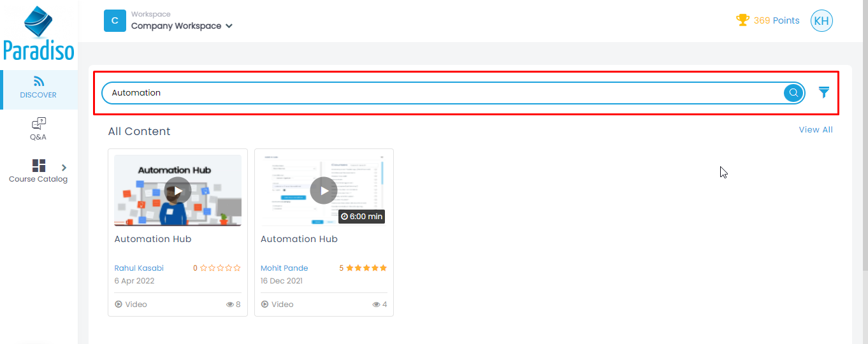Image resolution: width=868 pixels, height=344 pixels.
Task: Click the View All link
Action: [815, 130]
